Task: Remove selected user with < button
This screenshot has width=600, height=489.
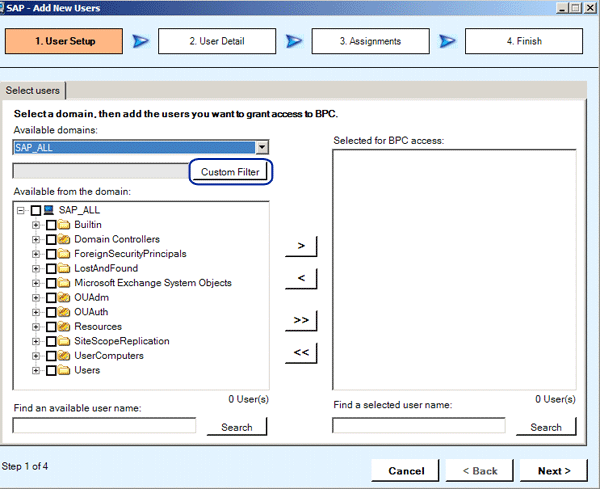Action: (301, 278)
